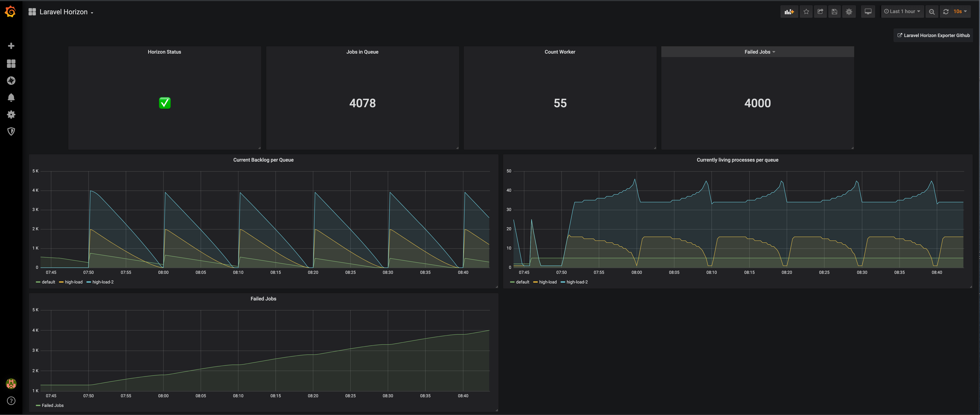Expand the 10s refresh interval dropdown

click(x=960, y=12)
